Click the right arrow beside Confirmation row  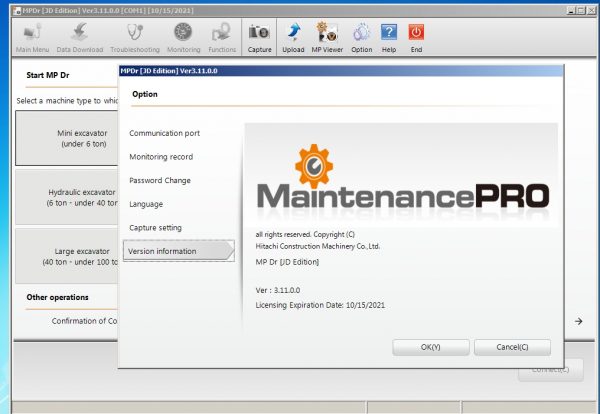tap(579, 321)
